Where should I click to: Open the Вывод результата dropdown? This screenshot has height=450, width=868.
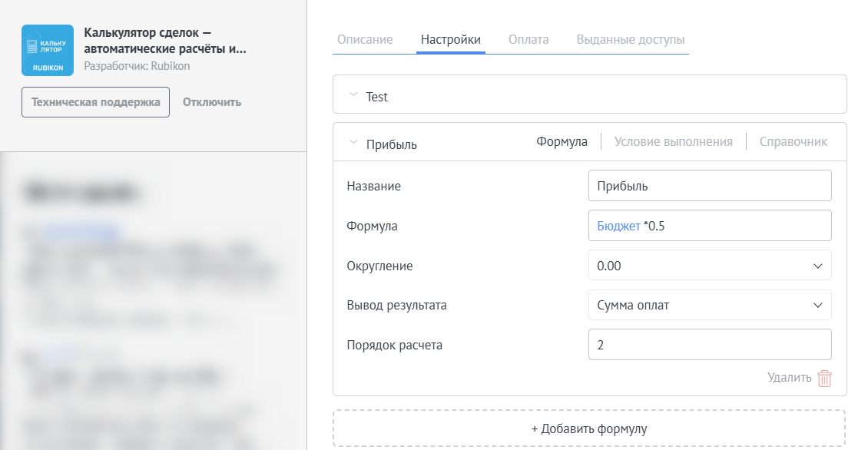pyautogui.click(x=710, y=305)
